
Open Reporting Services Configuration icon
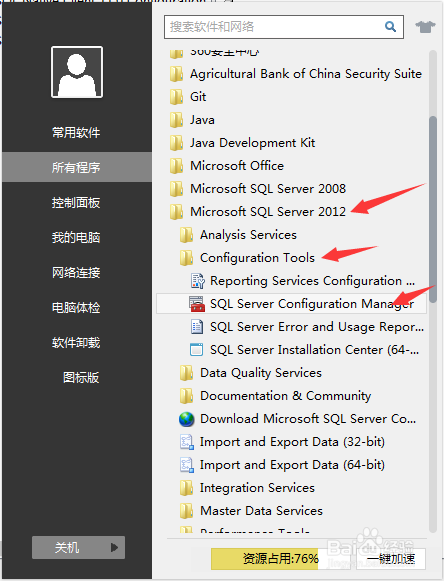coord(198,281)
